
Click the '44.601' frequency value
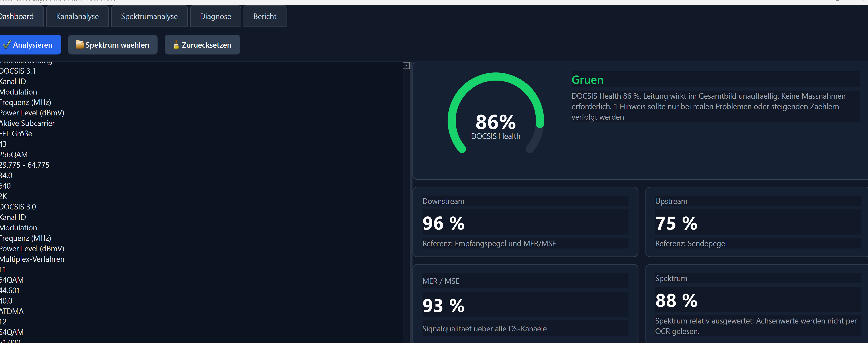click(10, 291)
